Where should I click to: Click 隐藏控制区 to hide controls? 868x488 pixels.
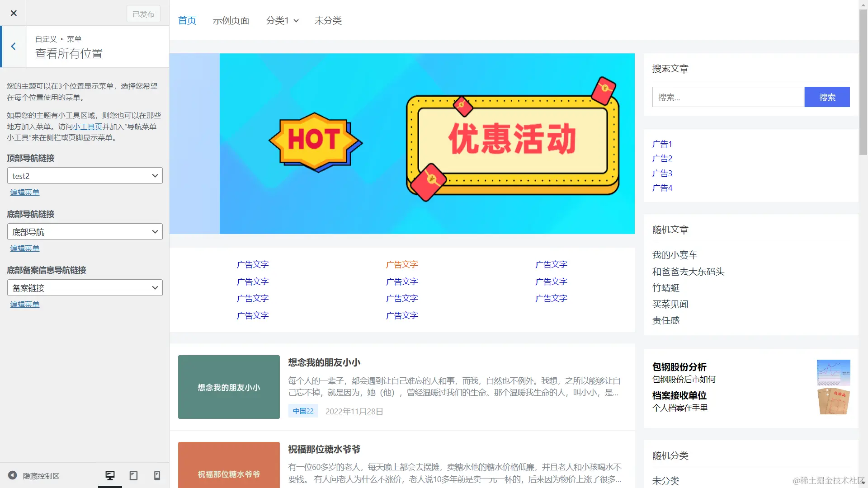(41, 476)
